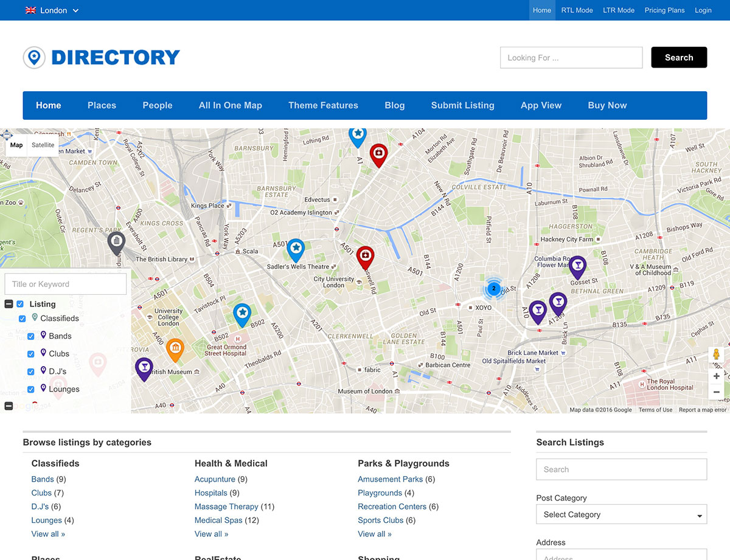
Task: Click View all under Classifieds
Action: click(x=48, y=534)
